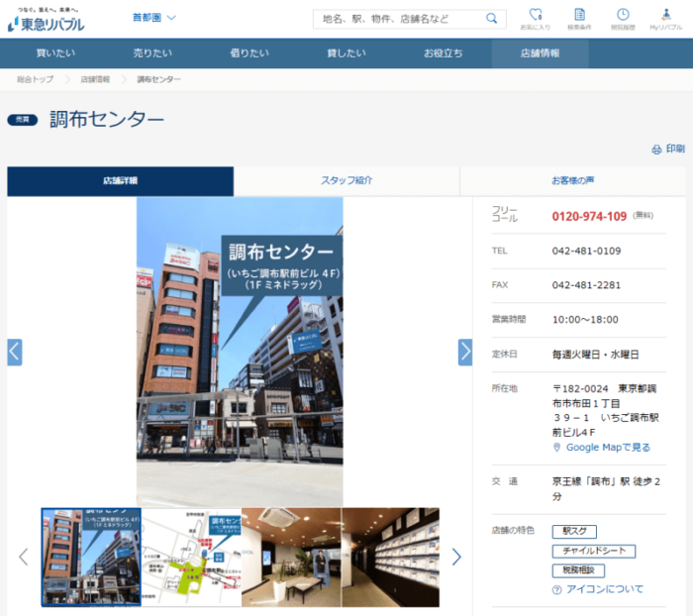Viewport: 693px width, 616px height.
Task: Show next main photo with right arrow
Action: [465, 352]
